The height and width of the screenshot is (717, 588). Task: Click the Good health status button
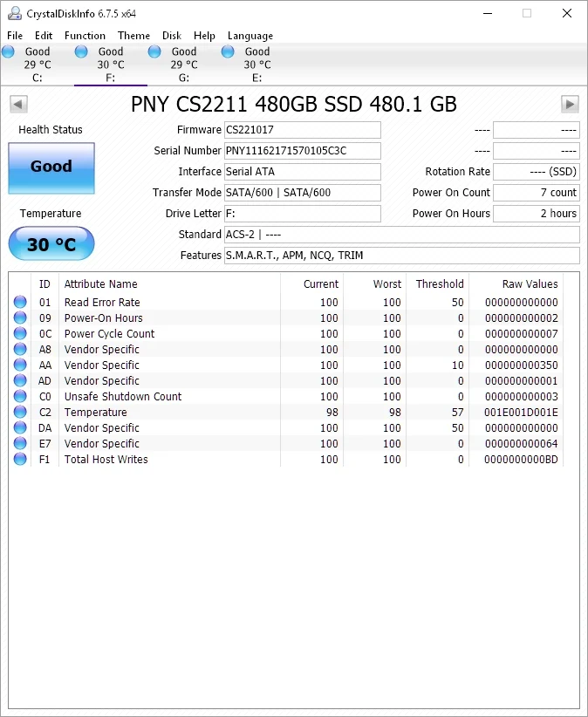(51, 168)
